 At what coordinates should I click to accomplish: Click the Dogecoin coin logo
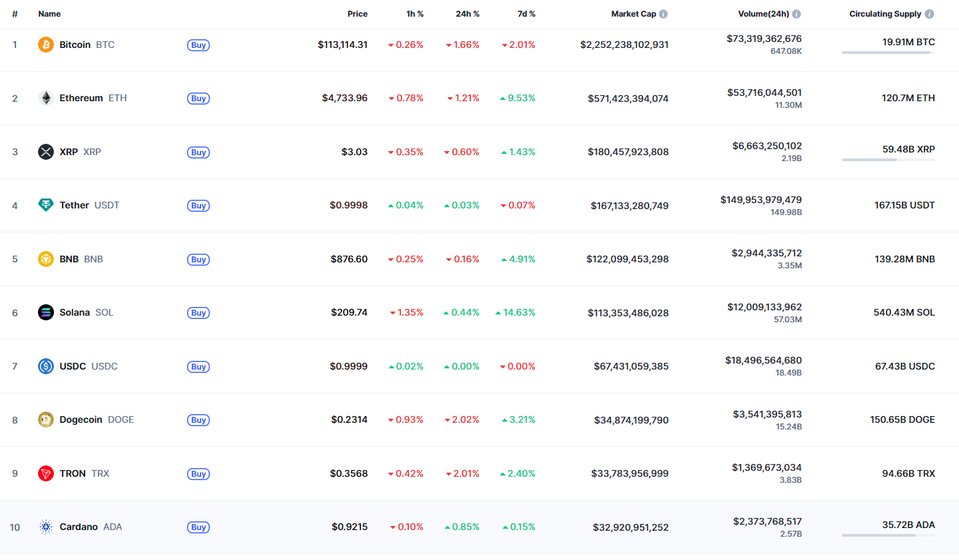[46, 420]
